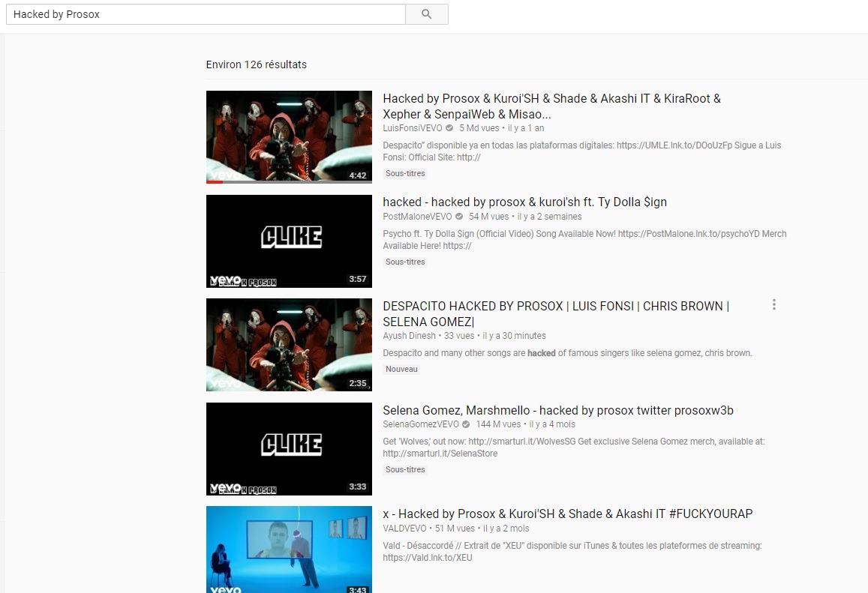Open the PostMalone CLIKE thumbnail lasting 3:57
This screenshot has width=868, height=593.
[289, 241]
